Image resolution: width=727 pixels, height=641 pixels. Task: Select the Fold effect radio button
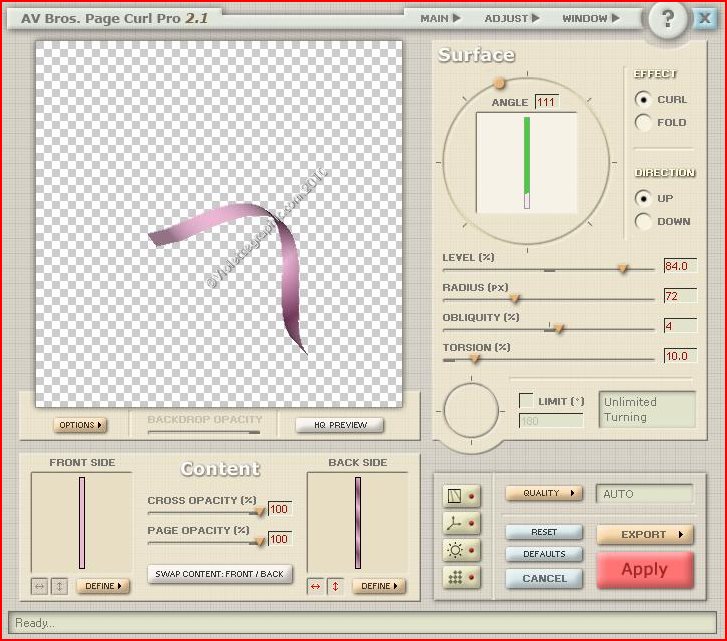644,122
